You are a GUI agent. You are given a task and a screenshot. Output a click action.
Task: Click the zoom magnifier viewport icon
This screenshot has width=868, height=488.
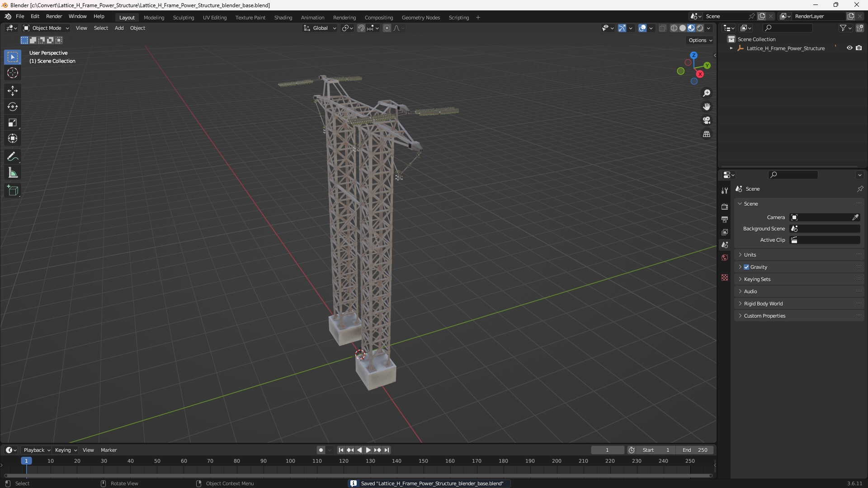pyautogui.click(x=707, y=93)
